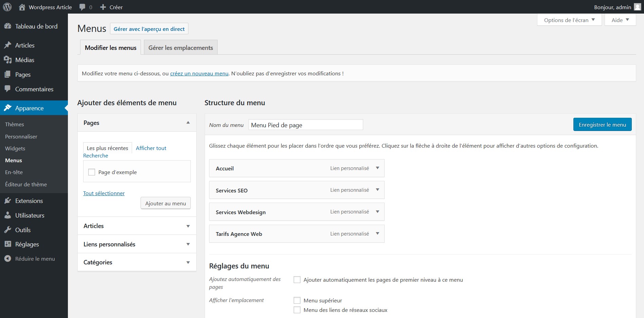Click the Tableau de bord dashboard icon
Viewport: 644px width, 318px height.
(7, 26)
